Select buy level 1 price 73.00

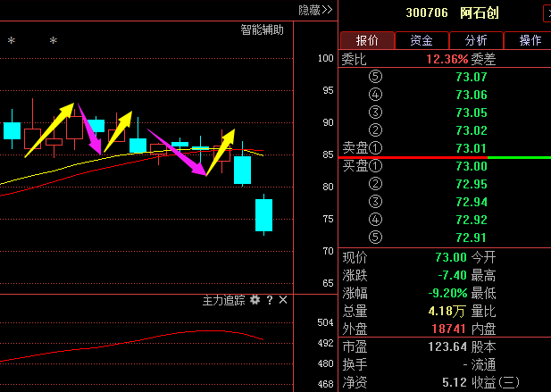[471, 166]
